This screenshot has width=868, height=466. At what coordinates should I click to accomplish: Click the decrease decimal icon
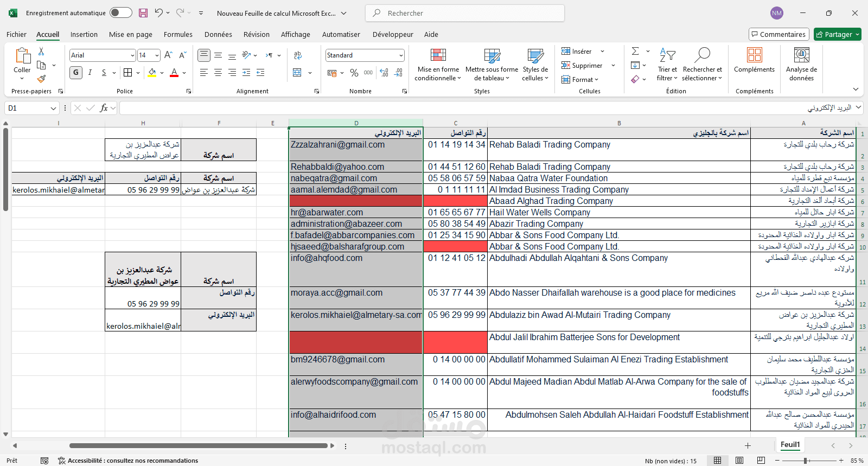click(399, 72)
